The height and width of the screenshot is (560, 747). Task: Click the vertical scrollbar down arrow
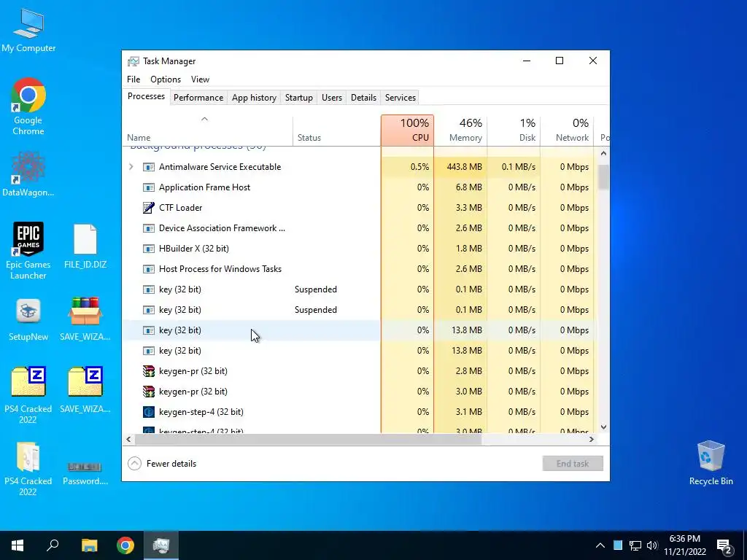click(603, 427)
